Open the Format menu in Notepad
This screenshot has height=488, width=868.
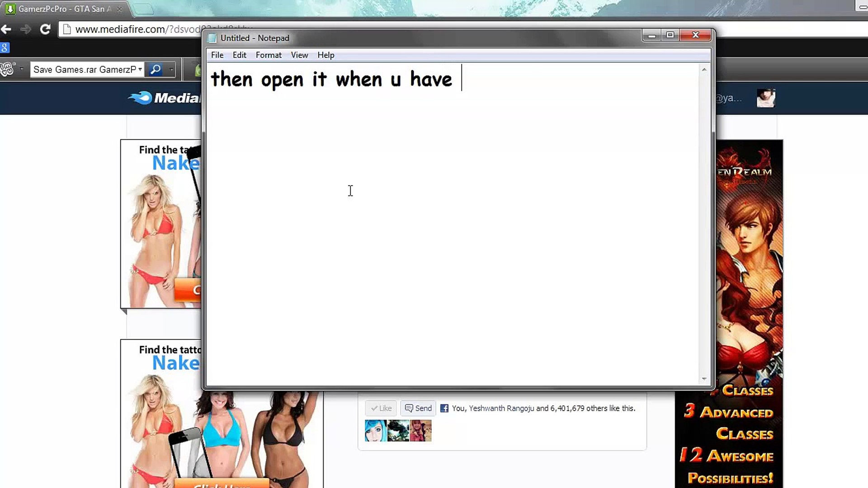268,55
